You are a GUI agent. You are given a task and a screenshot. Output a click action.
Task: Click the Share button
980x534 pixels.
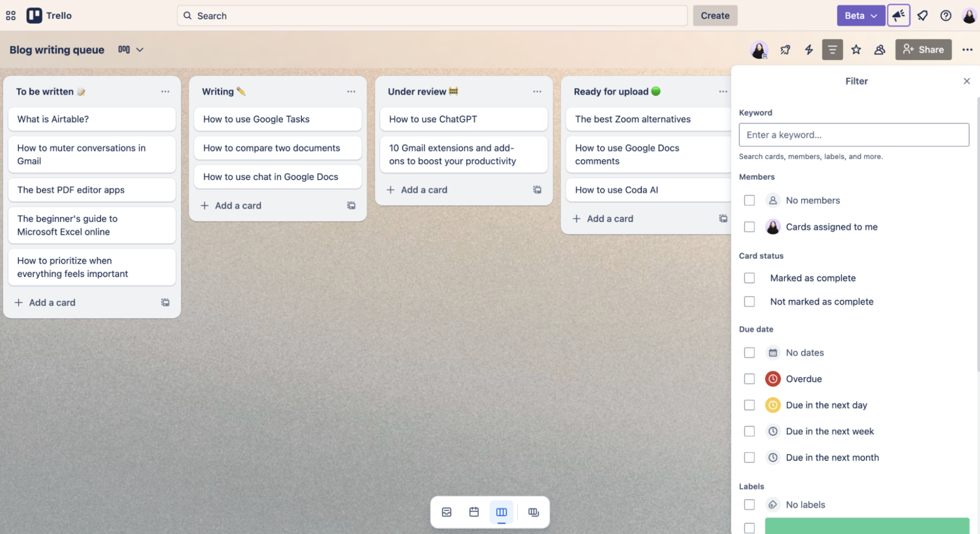click(923, 49)
